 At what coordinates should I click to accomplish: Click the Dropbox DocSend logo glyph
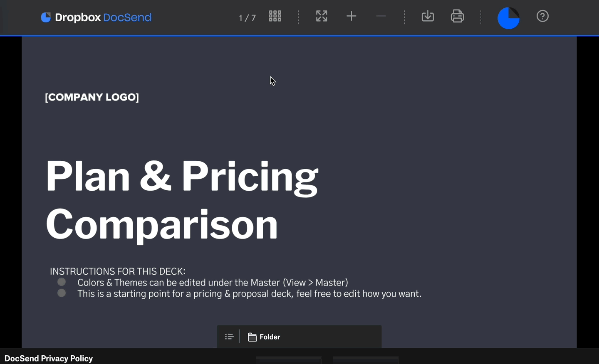(46, 17)
